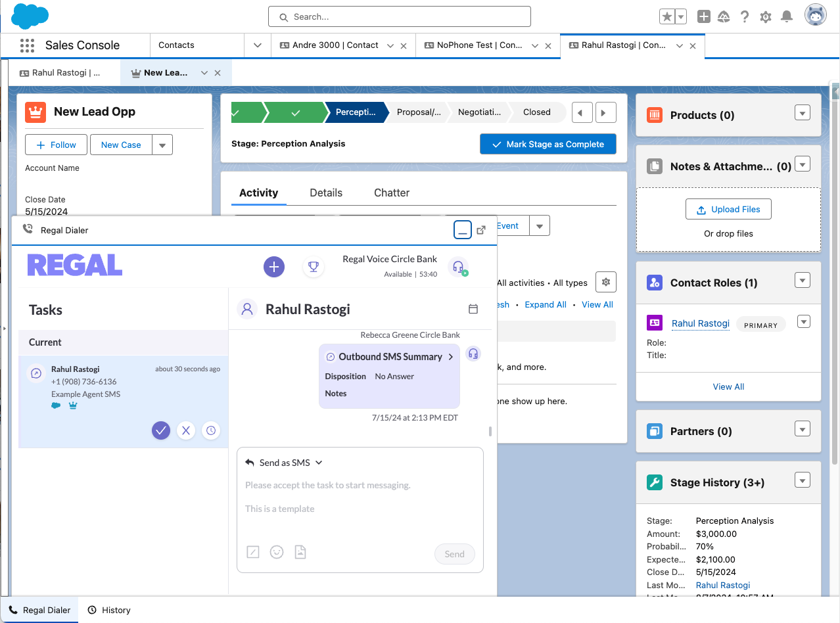
Task: Open Rahul Rastogi link in Stage History
Action: (x=723, y=585)
